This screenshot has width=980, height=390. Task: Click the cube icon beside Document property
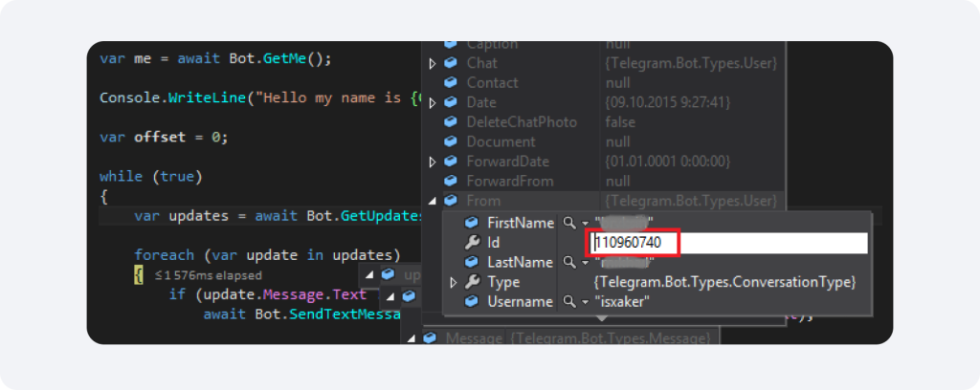point(450,142)
